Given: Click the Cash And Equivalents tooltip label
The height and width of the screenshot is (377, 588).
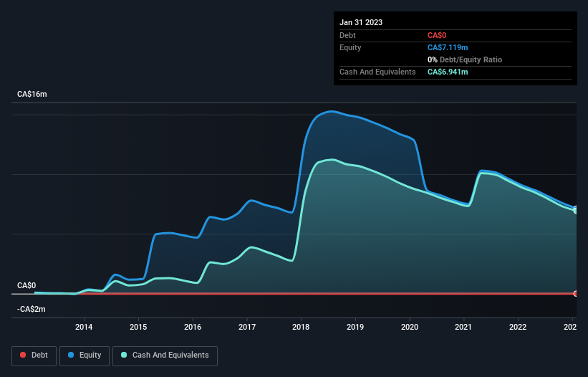Looking at the screenshot, I should pyautogui.click(x=377, y=72).
